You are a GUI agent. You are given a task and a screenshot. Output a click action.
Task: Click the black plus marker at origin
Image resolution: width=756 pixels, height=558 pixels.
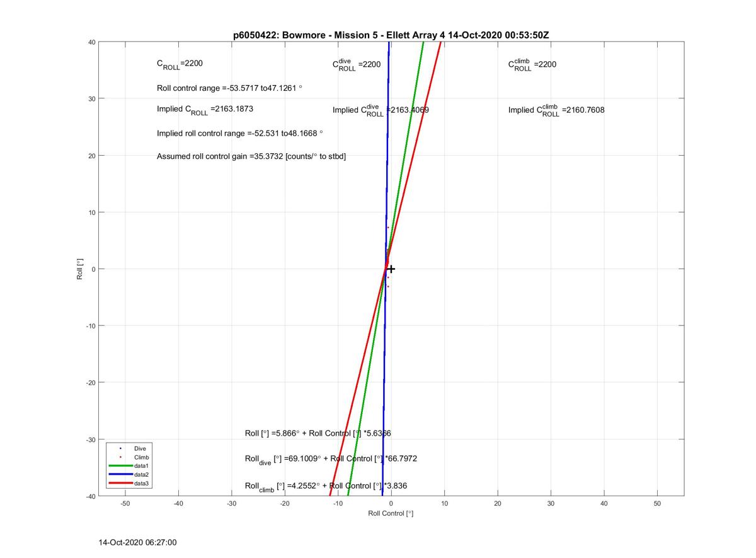[x=391, y=269]
